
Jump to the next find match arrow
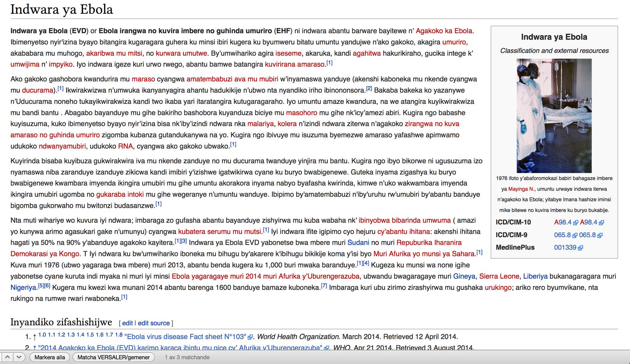tap(19, 357)
